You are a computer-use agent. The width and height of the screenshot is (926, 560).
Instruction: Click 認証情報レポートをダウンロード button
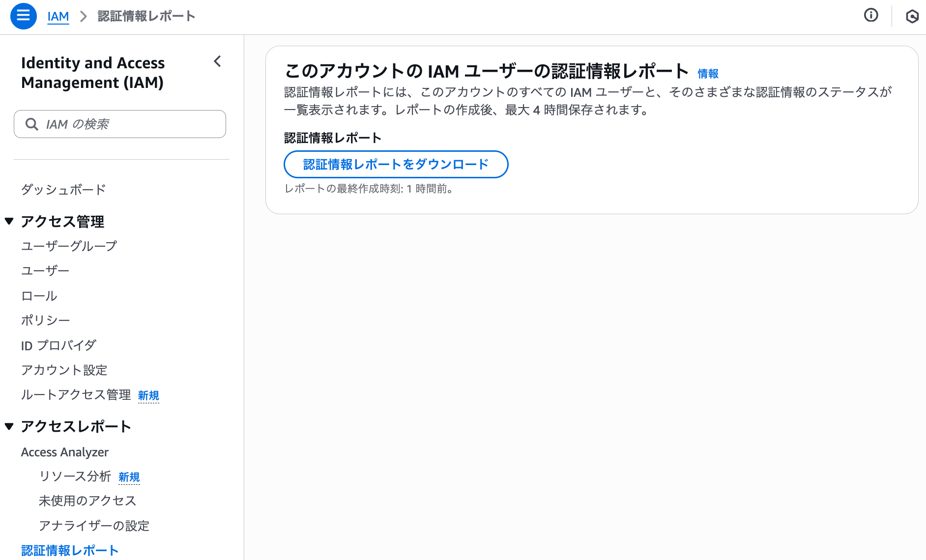pyautogui.click(x=396, y=164)
